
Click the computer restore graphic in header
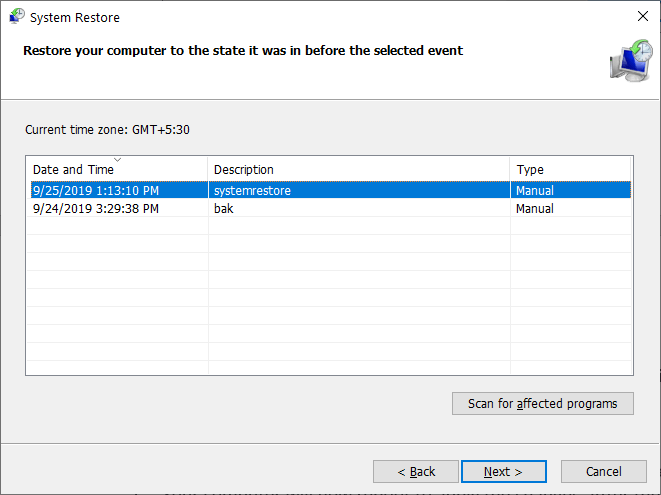(628, 61)
